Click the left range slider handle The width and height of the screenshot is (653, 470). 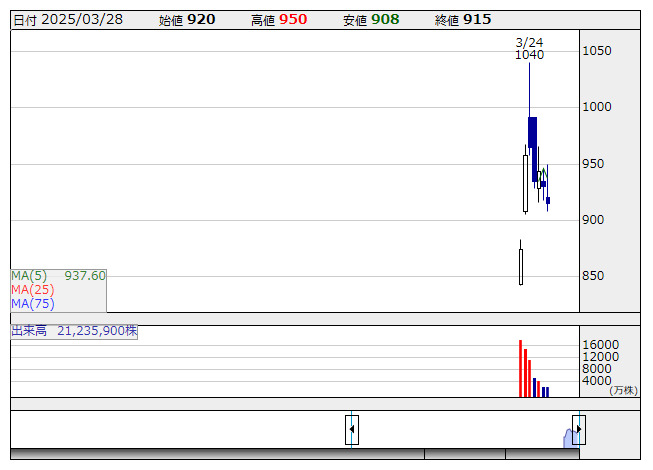tap(352, 430)
